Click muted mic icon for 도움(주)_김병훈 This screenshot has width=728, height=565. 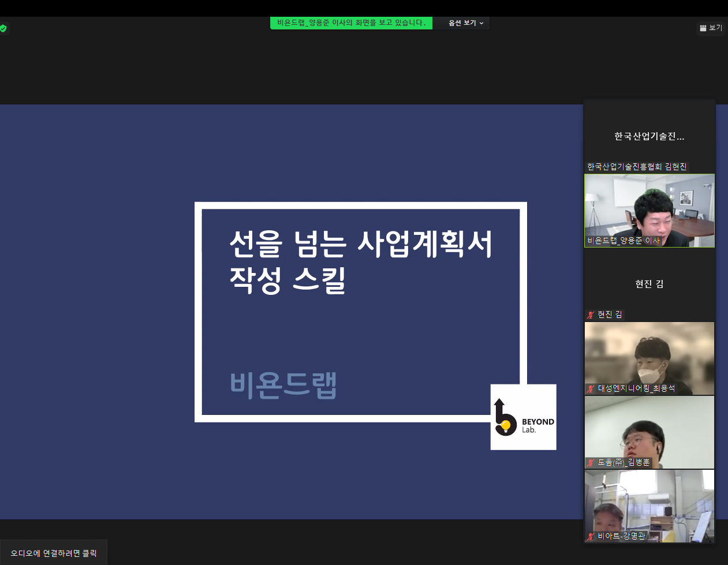tap(591, 462)
